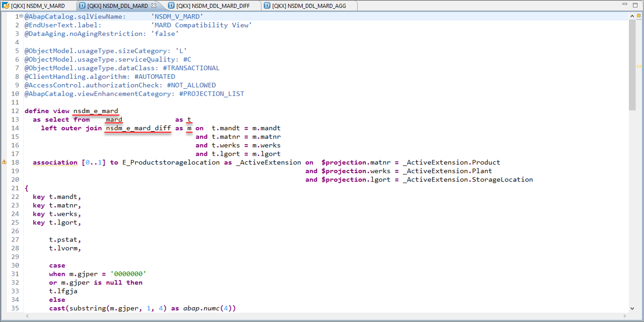This screenshot has width=644, height=322.
Task: Switch to the NSDM_DDL_MARD_DIFF tab
Action: click(213, 6)
